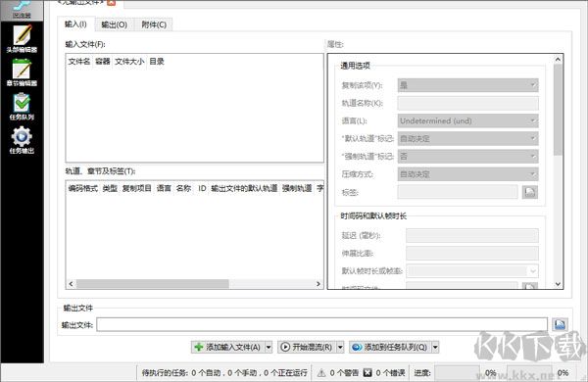The width and height of the screenshot is (588, 382).
Task: Click the warning triangle icon in status bar
Action: click(321, 373)
